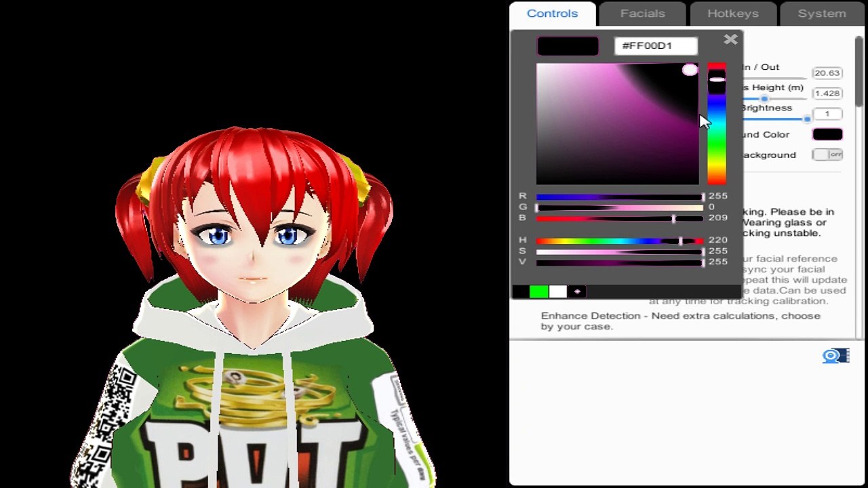
Task: Switch to the Controls tab
Action: (553, 14)
